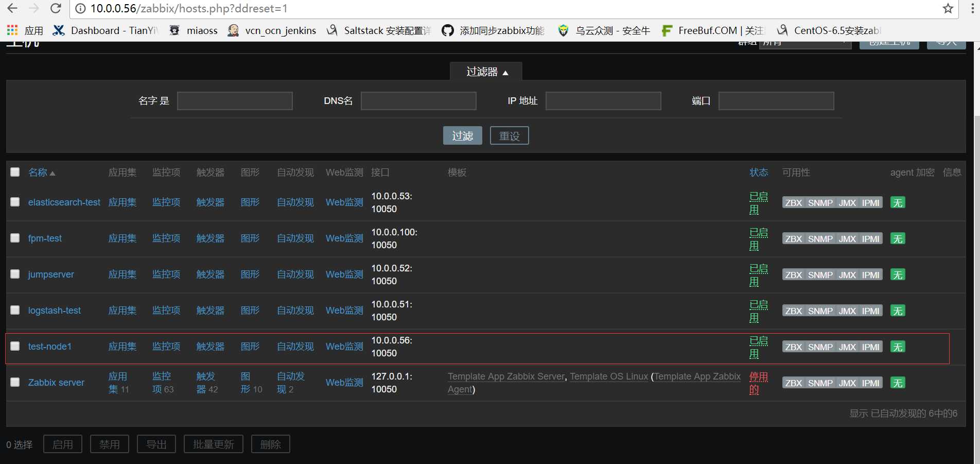The width and height of the screenshot is (980, 464).
Task: Open vcn_ocn_jenkins bookmark
Action: click(272, 30)
